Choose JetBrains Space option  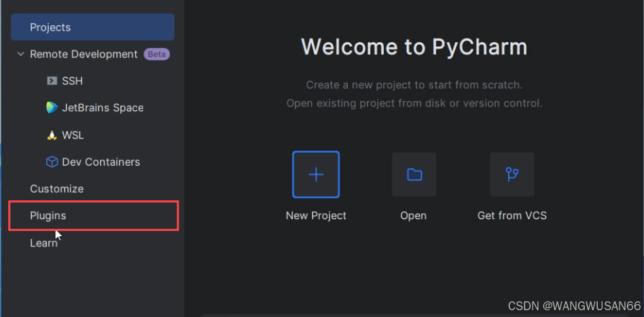(103, 108)
